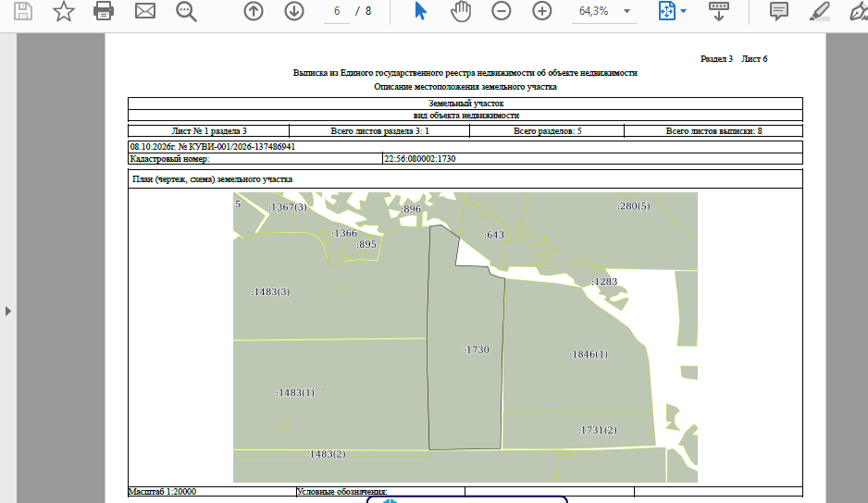Click the Save file icon

23,11
